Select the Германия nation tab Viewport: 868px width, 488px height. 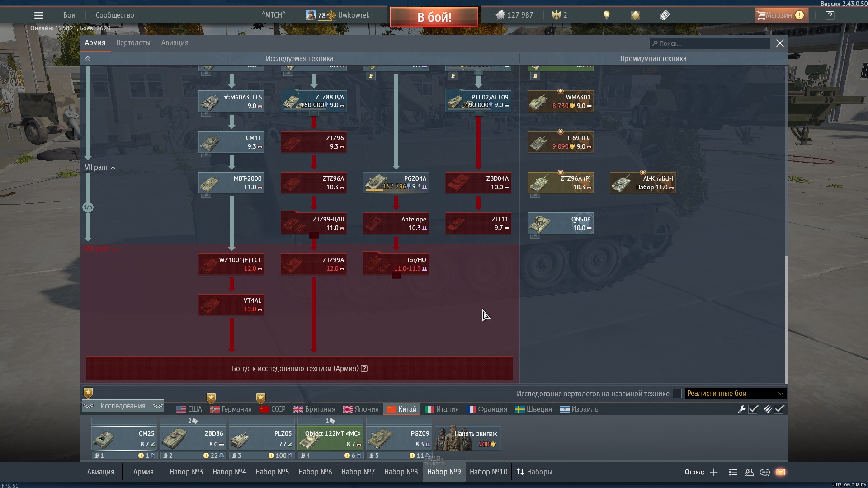click(231, 409)
